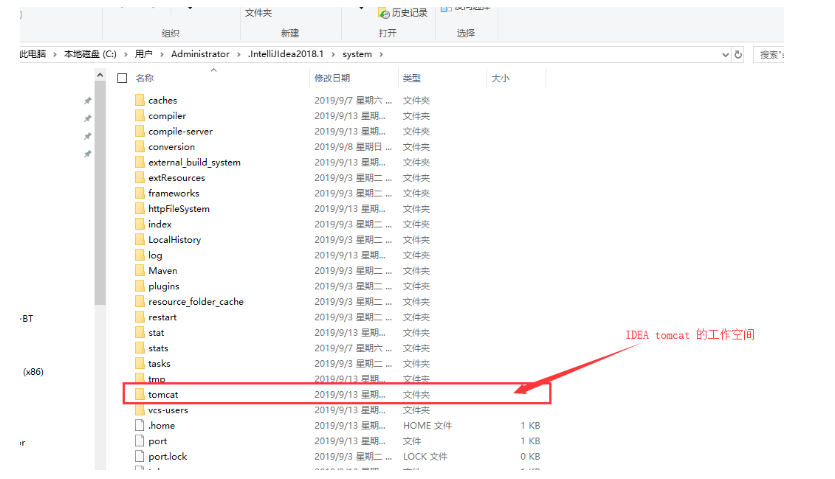835x479 pixels.
Task: Click the navigation pane scroll-up arrow
Action: point(100,76)
